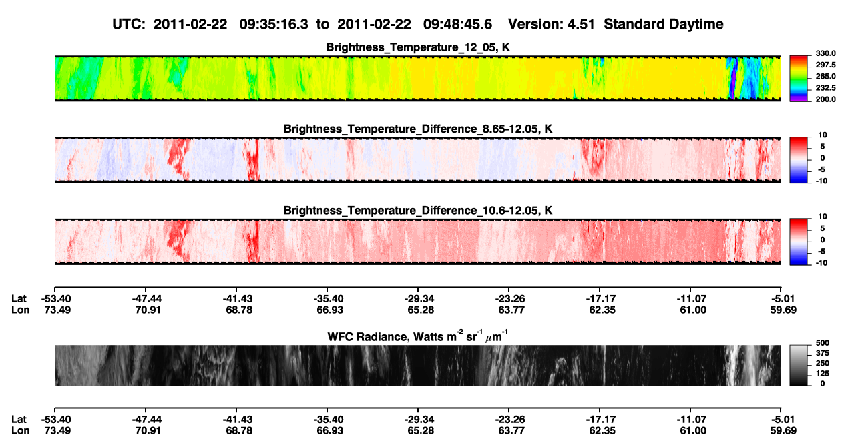Click the WFC Radiance grayscale image strip
Image resolution: width=868 pixels, height=445 pixels.
(417, 365)
